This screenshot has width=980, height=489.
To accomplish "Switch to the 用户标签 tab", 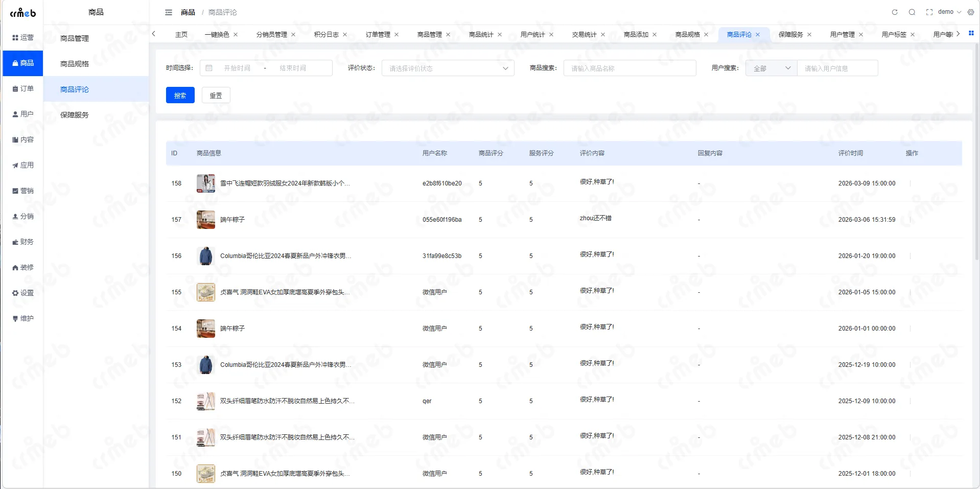I will [x=894, y=35].
